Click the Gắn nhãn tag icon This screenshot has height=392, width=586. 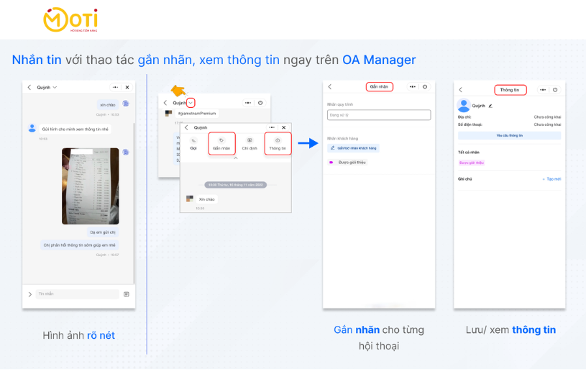221,140
